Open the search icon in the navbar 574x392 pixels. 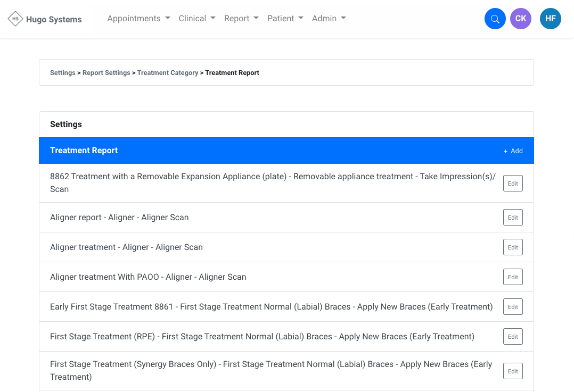tap(495, 18)
